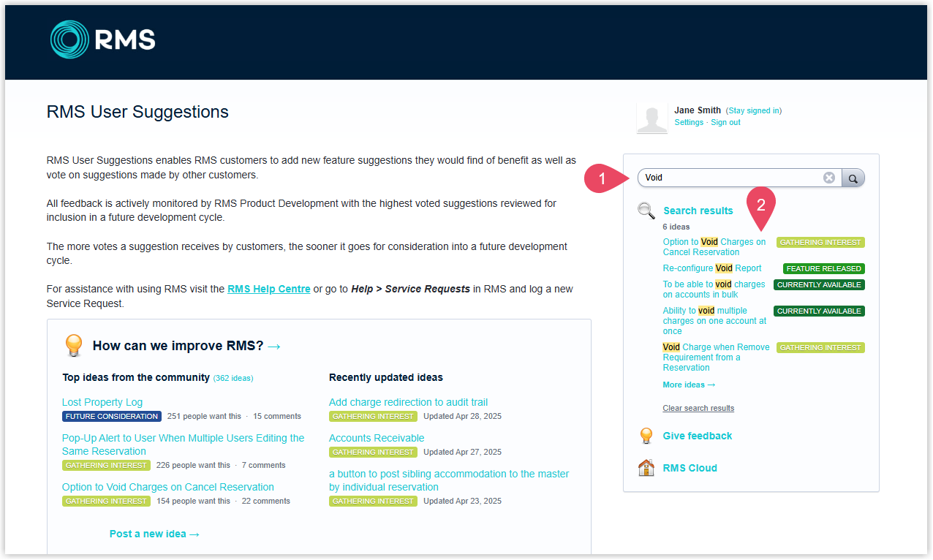
Task: Open search result Option to Void Charges on Cancel Reservation
Action: 714,247
